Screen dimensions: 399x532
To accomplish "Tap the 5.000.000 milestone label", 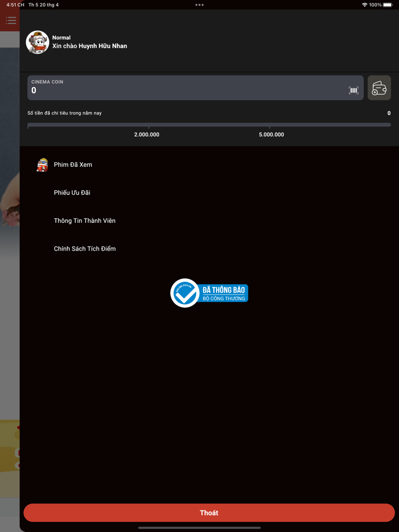I will pyautogui.click(x=271, y=134).
